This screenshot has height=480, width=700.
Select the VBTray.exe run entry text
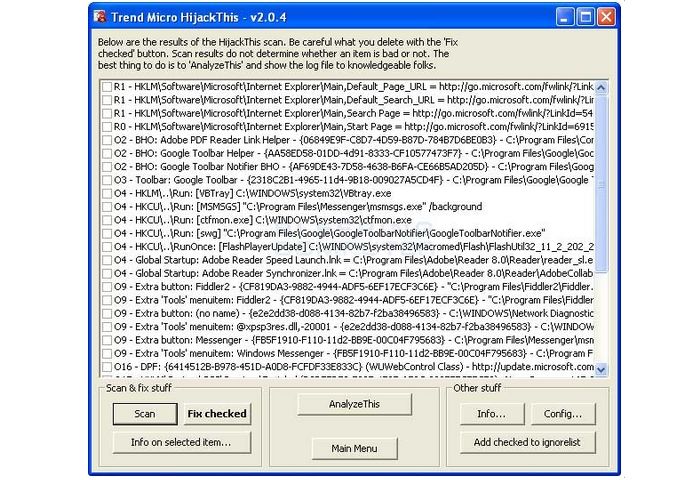[252, 194]
